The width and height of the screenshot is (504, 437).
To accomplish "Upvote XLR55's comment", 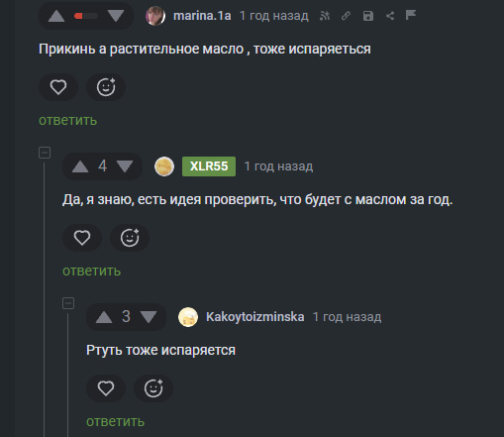I will 80,166.
